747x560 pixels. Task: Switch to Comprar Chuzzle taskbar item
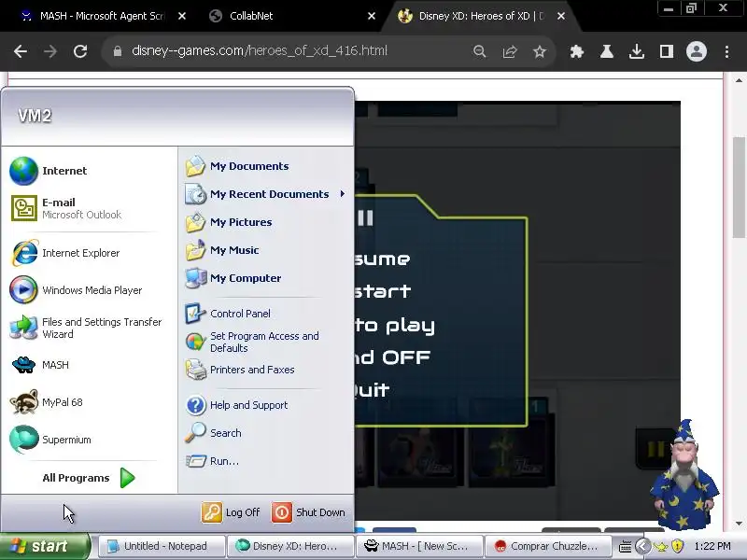(x=548, y=546)
